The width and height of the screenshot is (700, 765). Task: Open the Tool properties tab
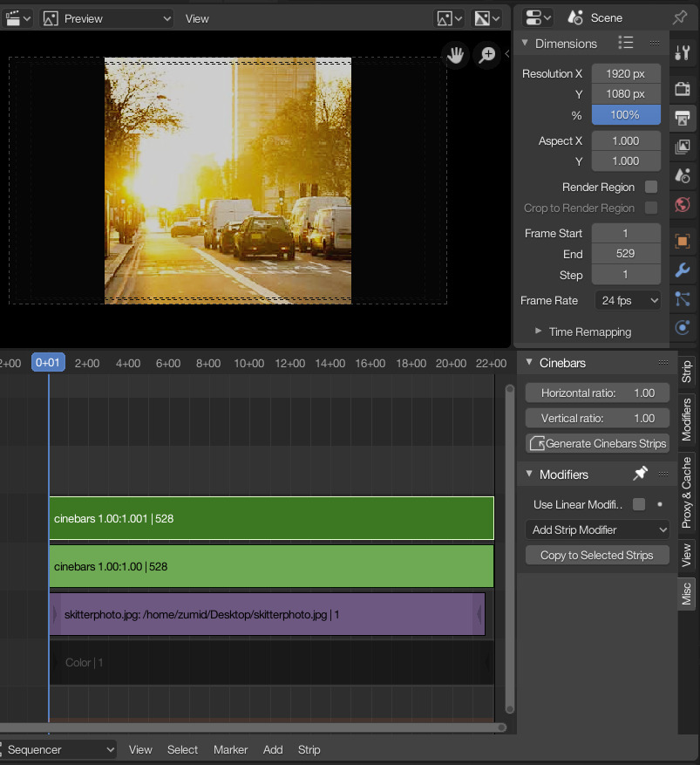[683, 53]
